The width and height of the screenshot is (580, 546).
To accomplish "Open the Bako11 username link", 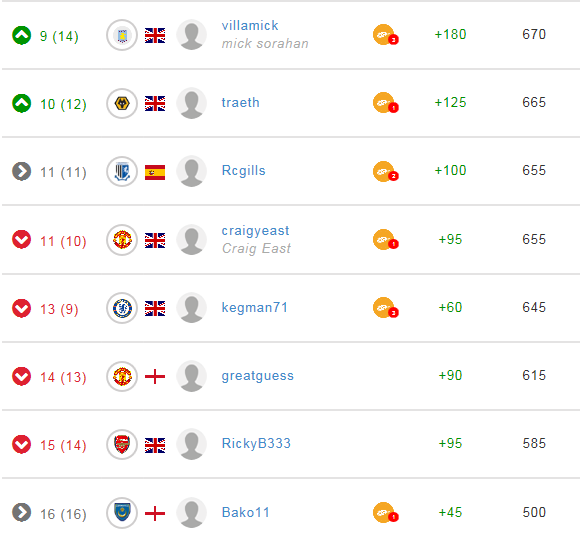I will click(245, 512).
